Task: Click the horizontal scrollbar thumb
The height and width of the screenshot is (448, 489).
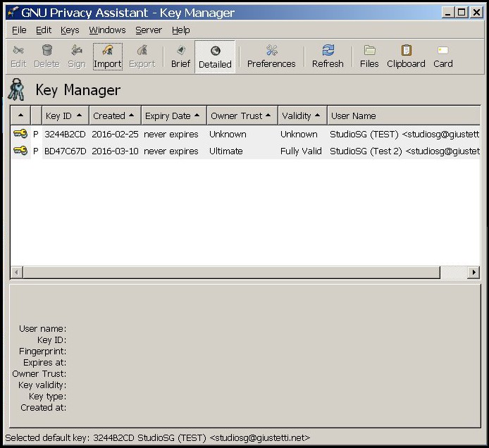Action: click(x=231, y=273)
